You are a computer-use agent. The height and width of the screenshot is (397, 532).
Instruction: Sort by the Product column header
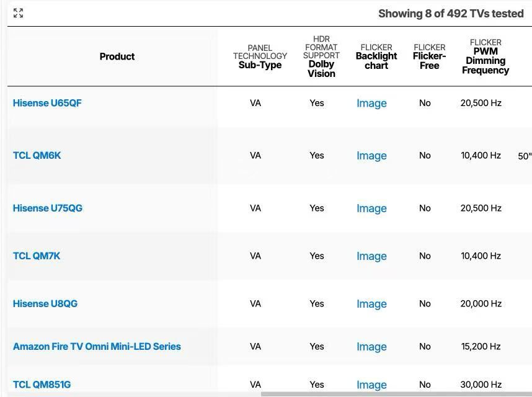(x=117, y=56)
